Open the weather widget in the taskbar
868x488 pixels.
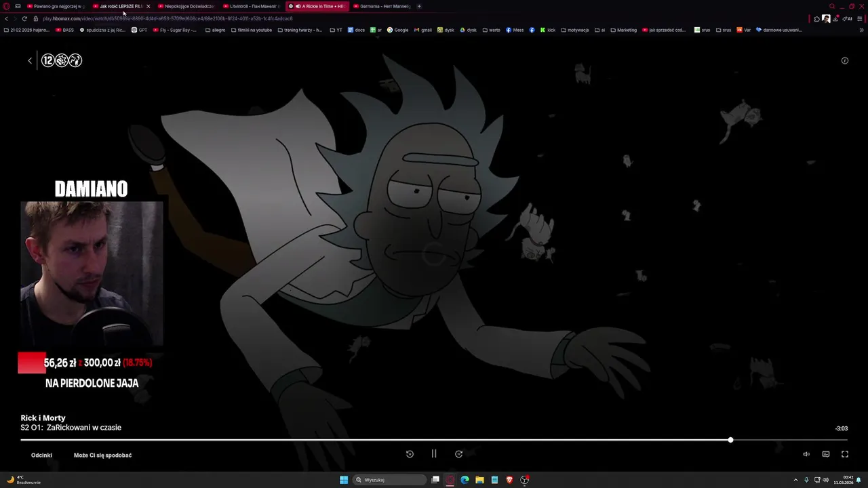point(23,480)
